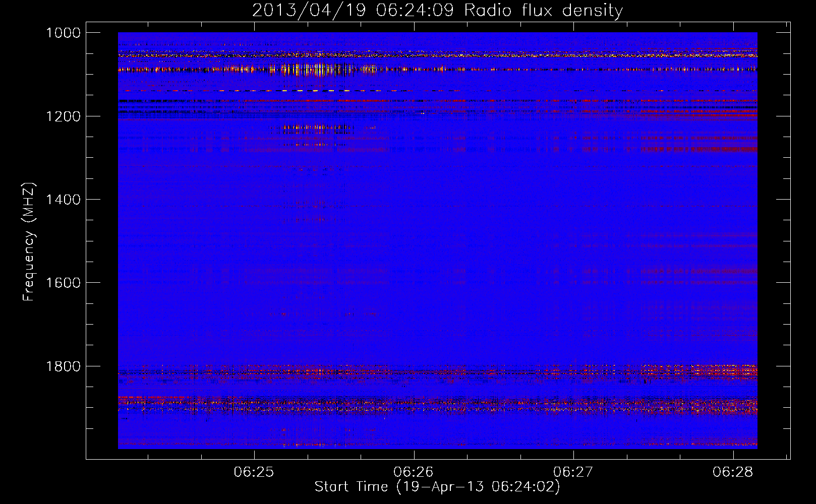Click the '1600' frequency axis label
816x504 pixels.
coord(63,283)
